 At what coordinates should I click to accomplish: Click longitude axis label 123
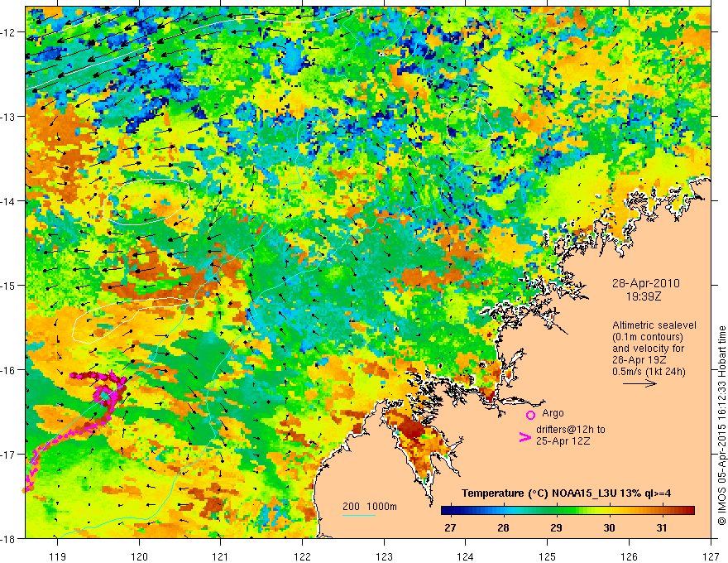pyautogui.click(x=385, y=556)
